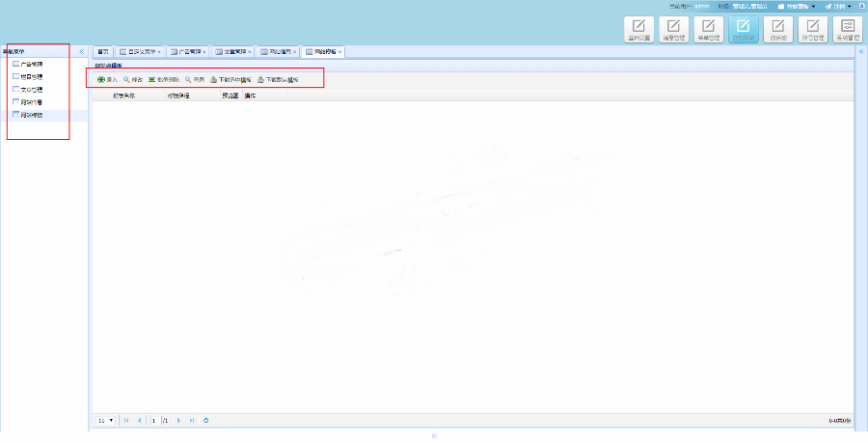Viewport: 868px width, 443px height.
Task: Click the current page number input field
Action: (x=154, y=420)
